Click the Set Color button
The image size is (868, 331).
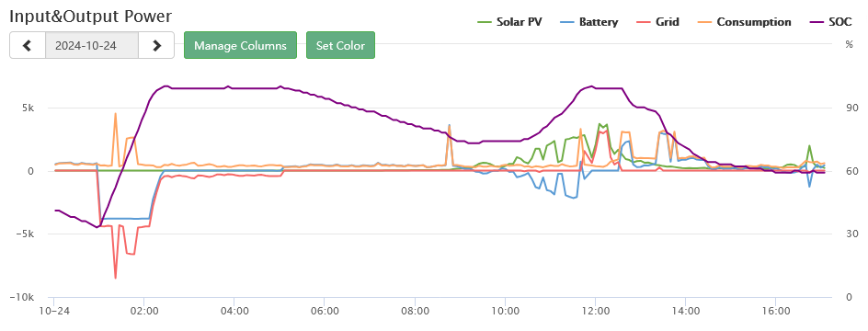[x=340, y=45]
